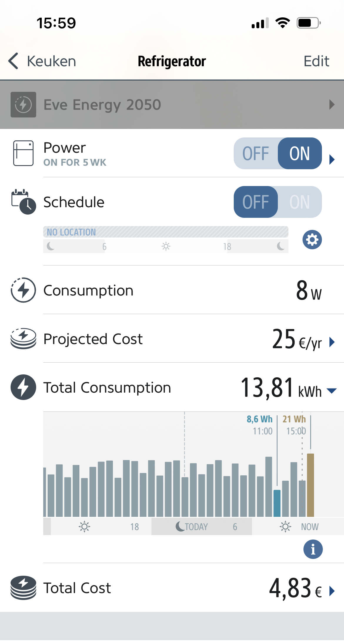Turn the Schedule toggle ON
The width and height of the screenshot is (344, 644).
tap(300, 202)
